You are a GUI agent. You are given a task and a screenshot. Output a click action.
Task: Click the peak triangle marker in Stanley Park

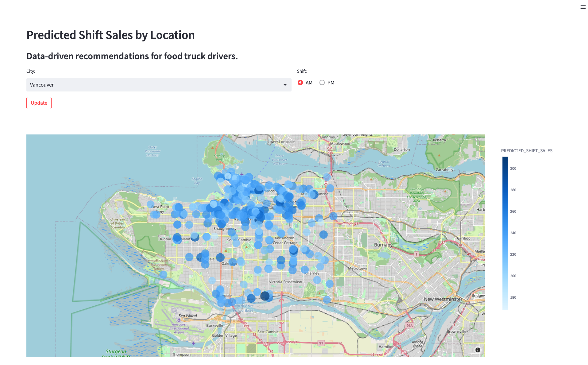coord(213,148)
